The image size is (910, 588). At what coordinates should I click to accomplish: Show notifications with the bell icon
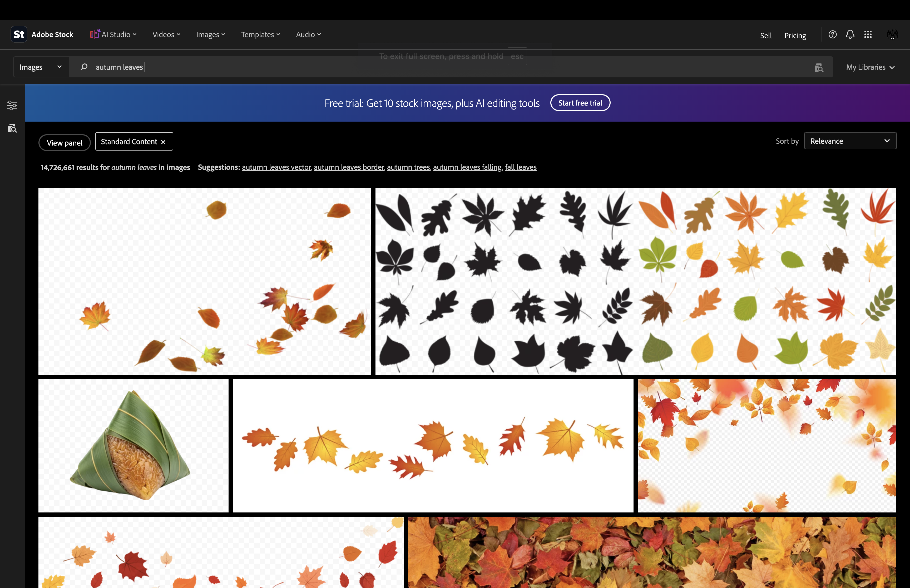coord(850,34)
